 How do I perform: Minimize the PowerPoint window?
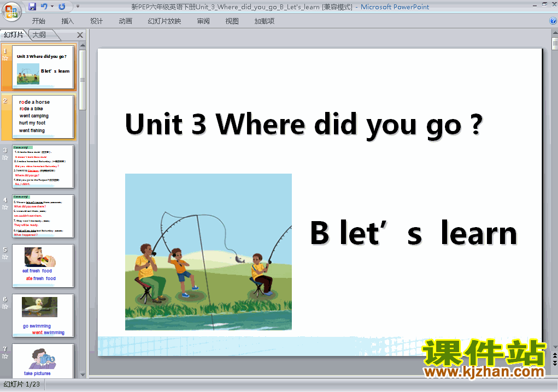[x=534, y=5]
